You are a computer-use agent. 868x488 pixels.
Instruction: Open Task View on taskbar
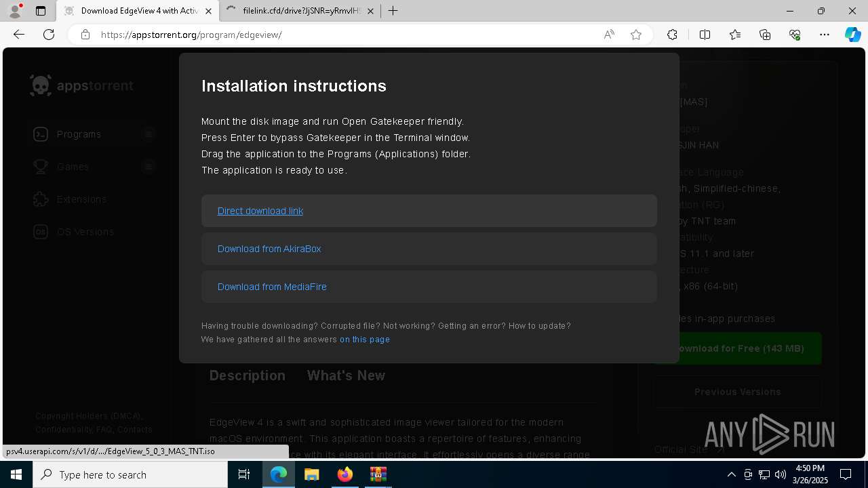click(244, 474)
